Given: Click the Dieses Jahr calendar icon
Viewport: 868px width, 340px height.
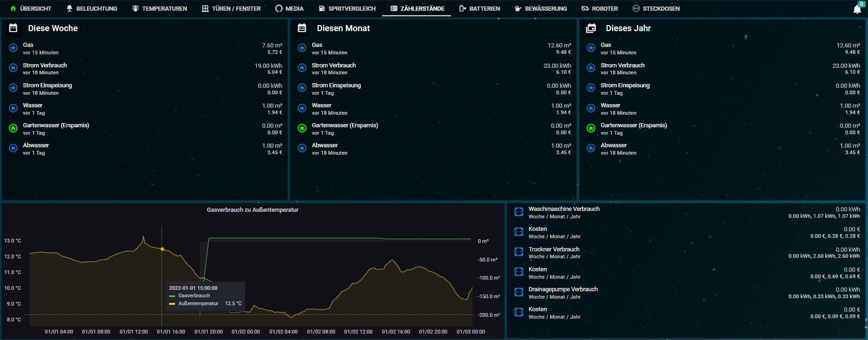Looking at the screenshot, I should click(x=591, y=28).
